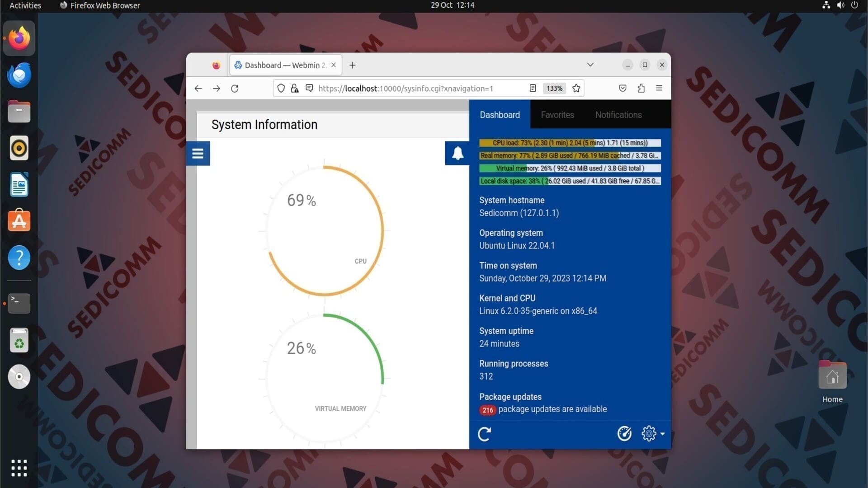Open the gear settings dropdown
This screenshot has width=868, height=488.
tap(653, 434)
